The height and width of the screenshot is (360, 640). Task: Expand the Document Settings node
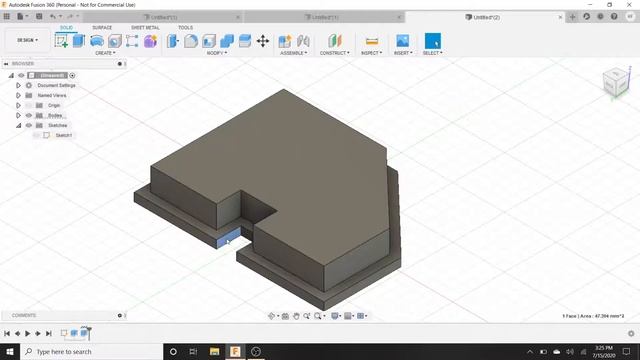[18, 85]
